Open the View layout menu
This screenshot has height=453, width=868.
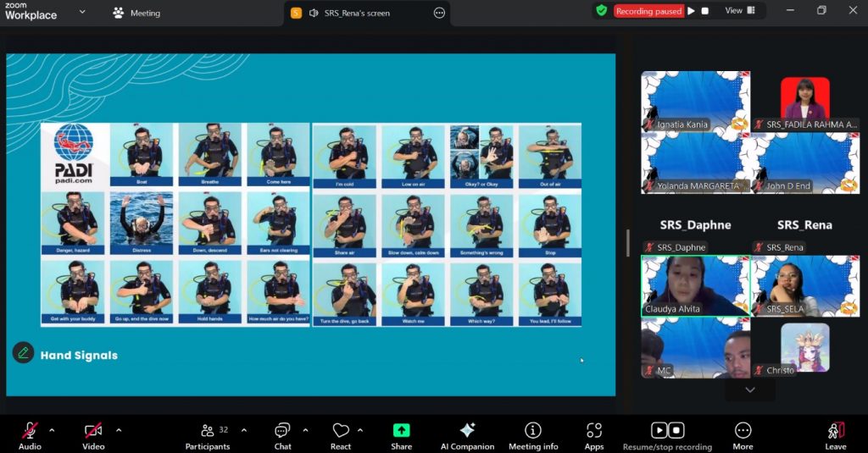click(x=739, y=11)
